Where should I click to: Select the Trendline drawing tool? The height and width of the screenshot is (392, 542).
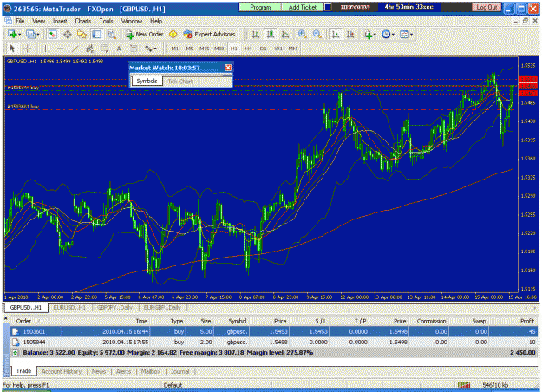click(75, 49)
